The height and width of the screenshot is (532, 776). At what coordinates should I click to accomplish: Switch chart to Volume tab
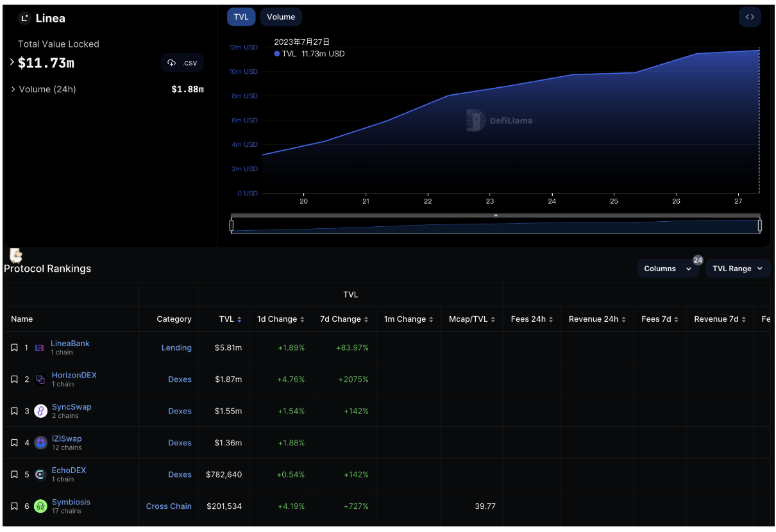(281, 17)
